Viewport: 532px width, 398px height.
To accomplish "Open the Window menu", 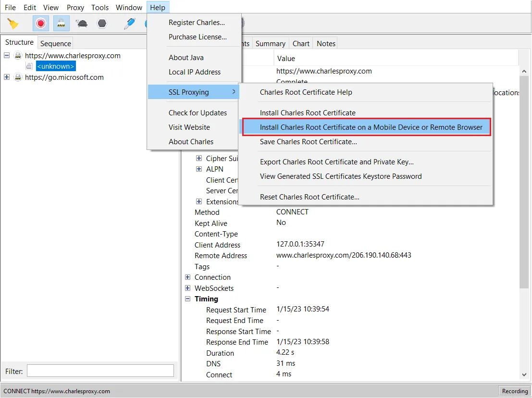I will (129, 8).
